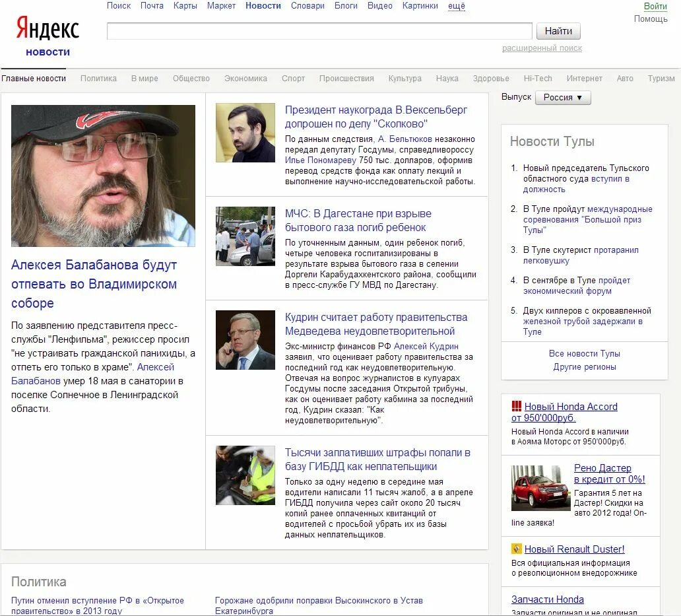Click the Найти search button
681x616 pixels.
(558, 31)
